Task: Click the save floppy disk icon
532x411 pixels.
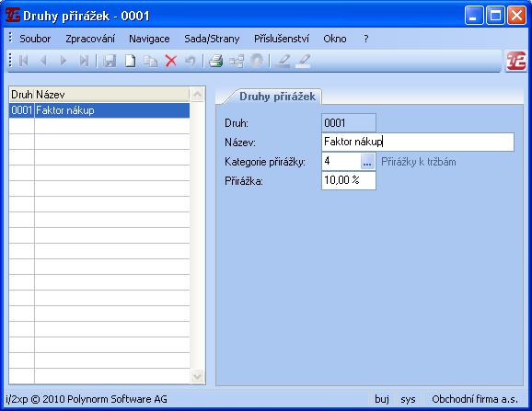Action: [x=110, y=61]
